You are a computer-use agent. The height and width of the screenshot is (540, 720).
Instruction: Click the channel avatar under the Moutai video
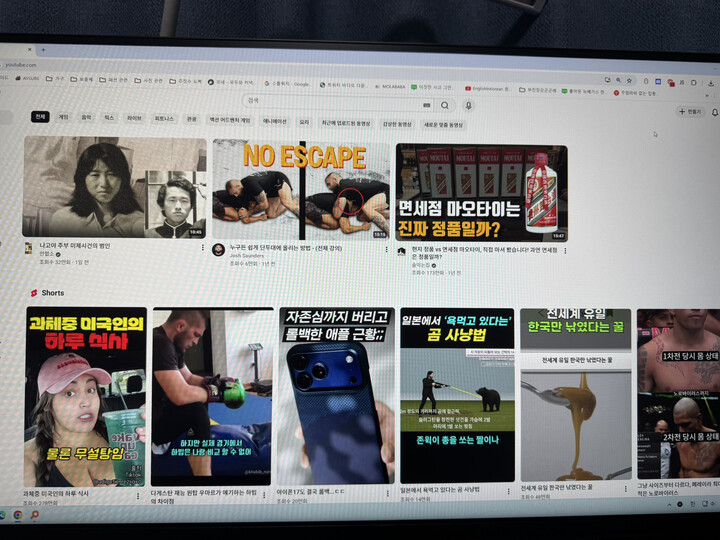coord(401,251)
